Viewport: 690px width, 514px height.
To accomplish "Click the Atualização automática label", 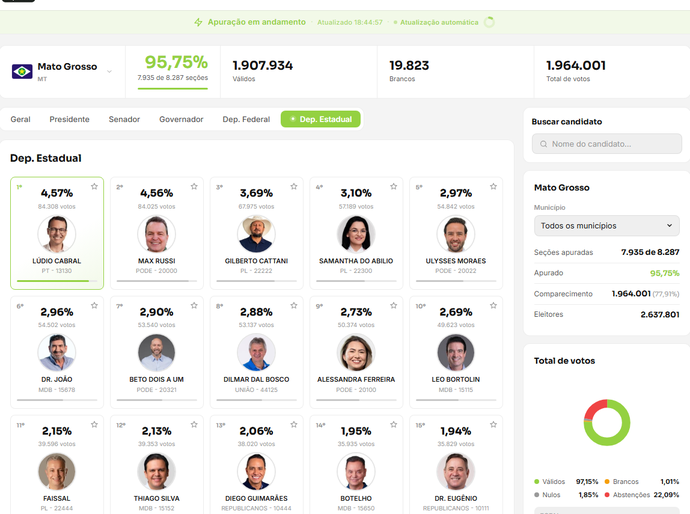I will 439,22.
